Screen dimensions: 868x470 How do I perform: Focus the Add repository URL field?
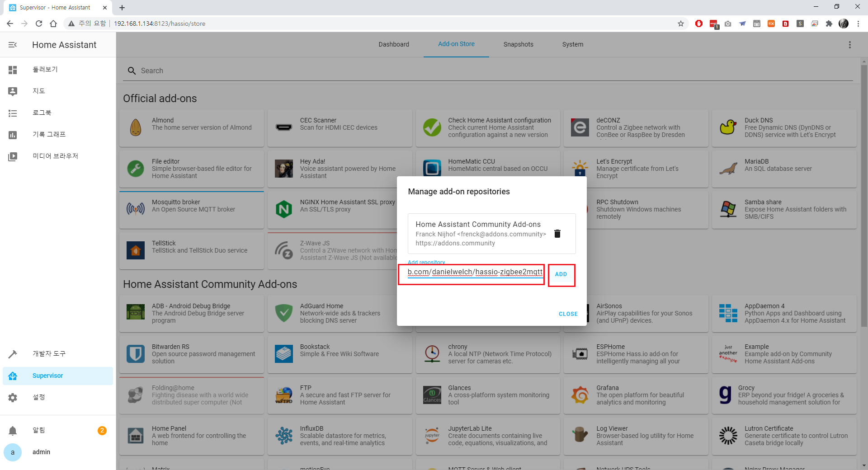click(475, 273)
